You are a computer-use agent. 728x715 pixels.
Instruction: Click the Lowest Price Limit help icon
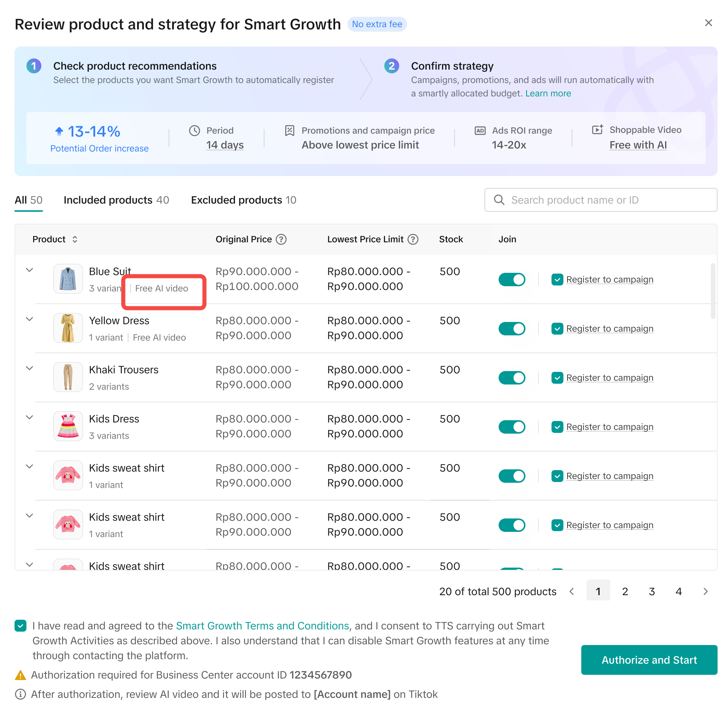(x=413, y=239)
